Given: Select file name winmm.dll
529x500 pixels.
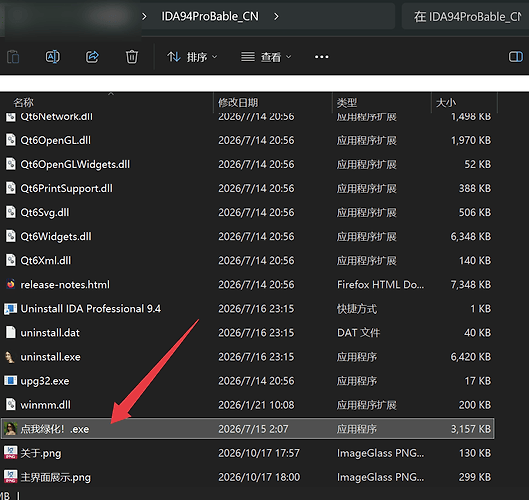Looking at the screenshot, I should point(46,405).
